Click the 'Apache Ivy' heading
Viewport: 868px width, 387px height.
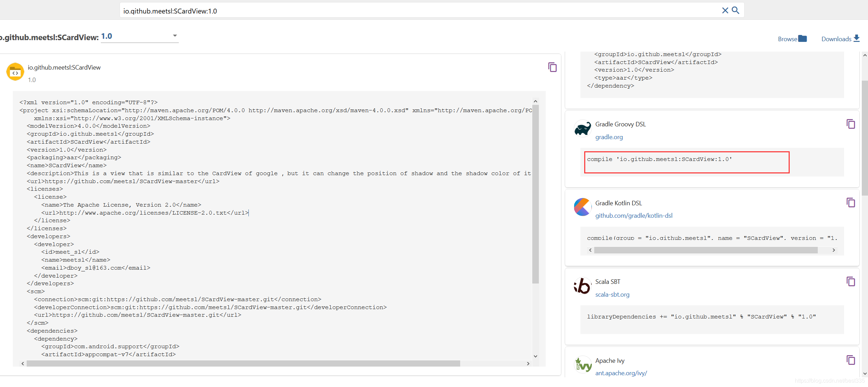(610, 361)
